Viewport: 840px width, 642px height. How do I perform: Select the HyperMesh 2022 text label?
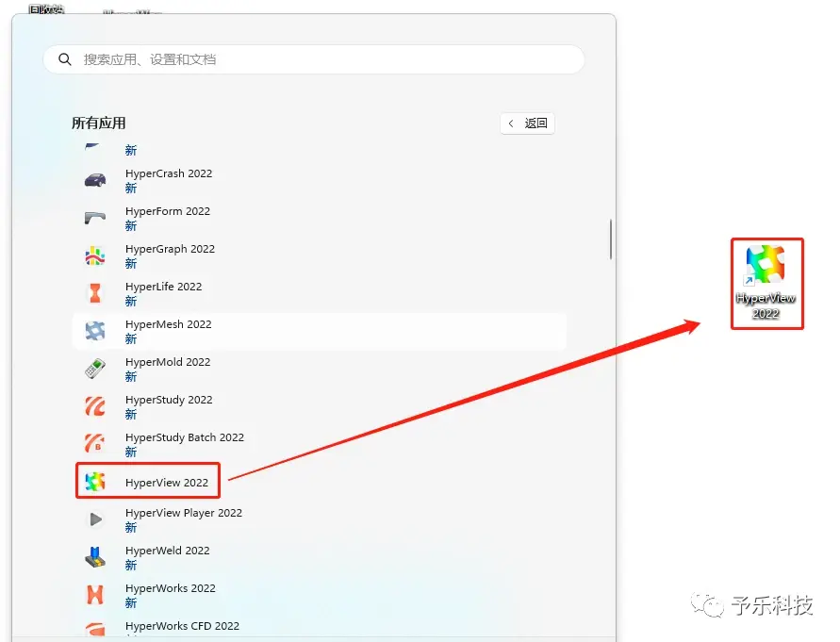coord(168,324)
